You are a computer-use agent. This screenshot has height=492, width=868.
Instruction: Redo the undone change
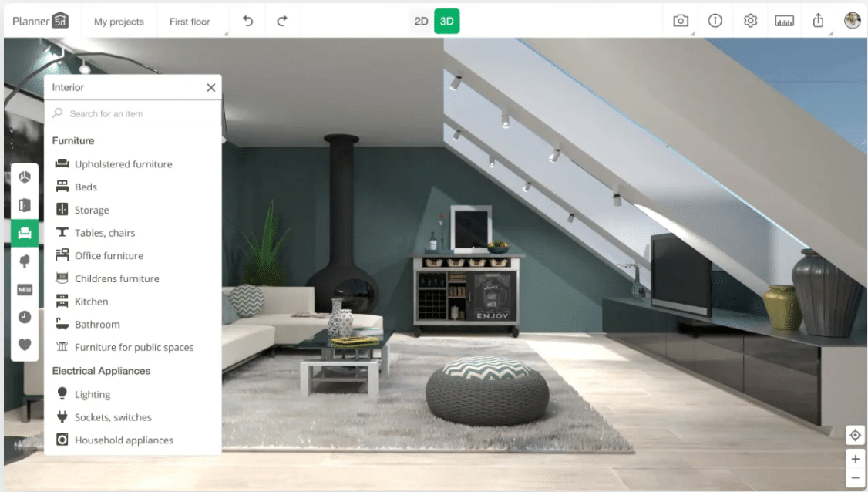(x=283, y=21)
